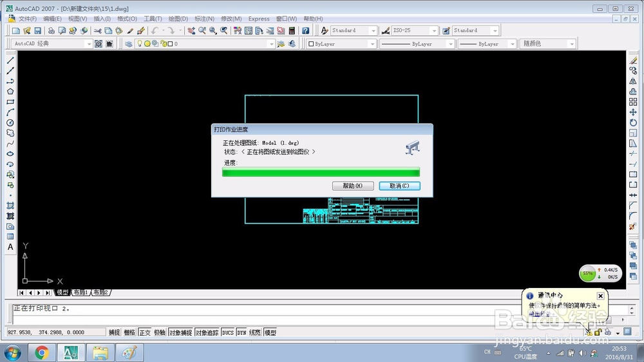Viewport: 644px width, 362px height.
Task: Select the Mirror modify tool
Action: [x=633, y=81]
